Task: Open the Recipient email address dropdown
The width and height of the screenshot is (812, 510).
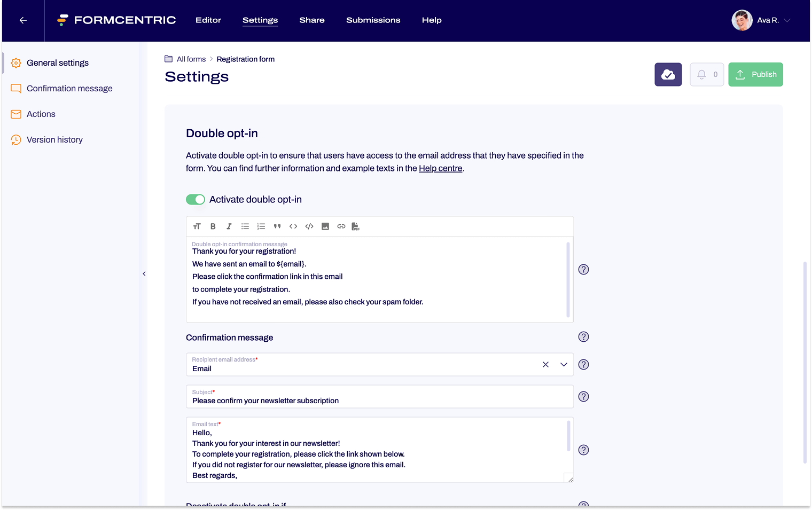Action: tap(564, 364)
